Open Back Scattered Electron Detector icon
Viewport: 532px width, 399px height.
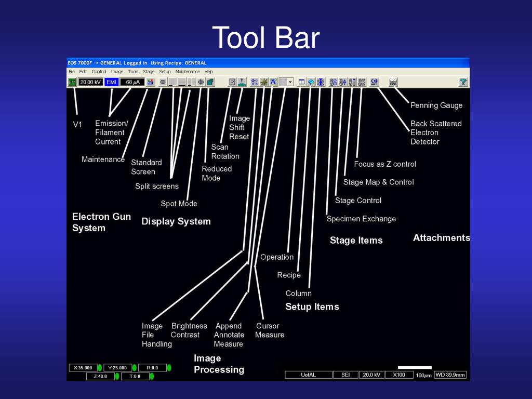pos(374,82)
